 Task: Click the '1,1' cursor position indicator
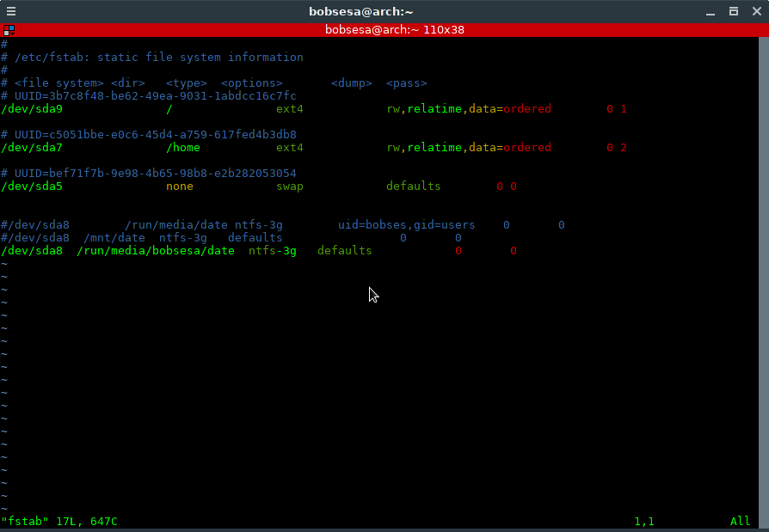click(x=644, y=521)
